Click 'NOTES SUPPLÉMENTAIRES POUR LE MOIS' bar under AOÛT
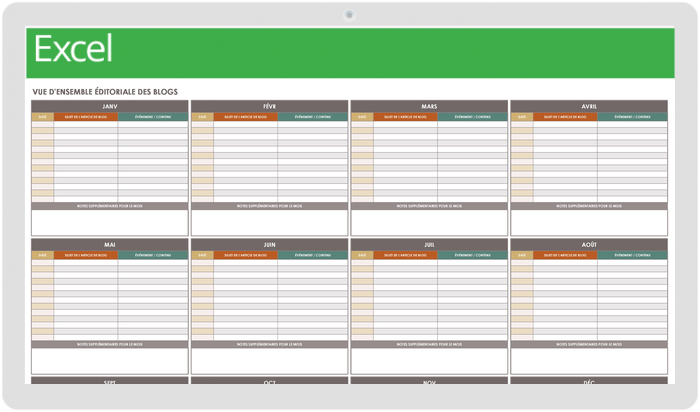Image resolution: width=700 pixels, height=412 pixels. coord(589,345)
